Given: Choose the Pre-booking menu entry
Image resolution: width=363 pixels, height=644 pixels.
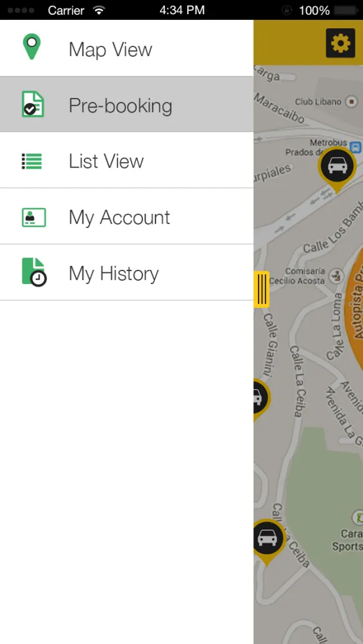Looking at the screenshot, I should [126, 104].
